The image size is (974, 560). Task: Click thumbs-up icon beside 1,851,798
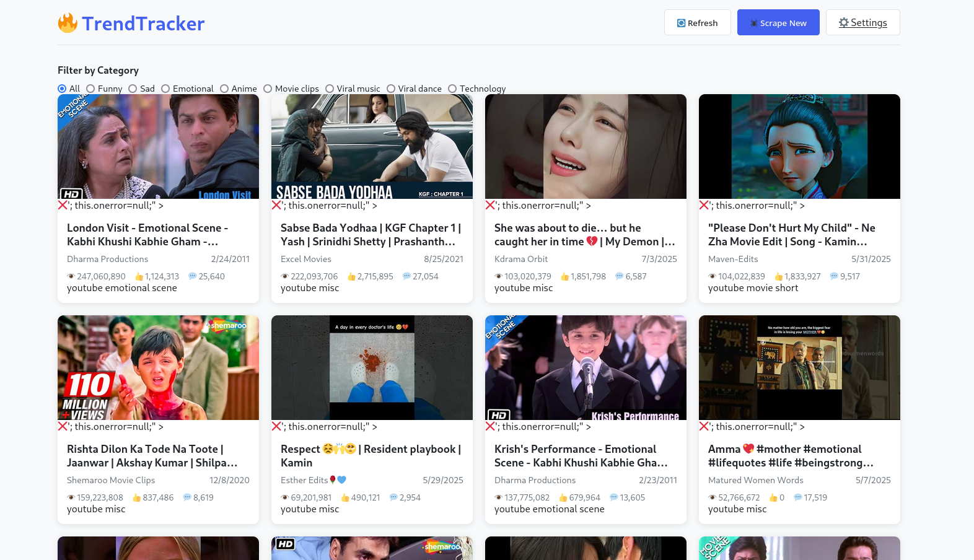[565, 276]
